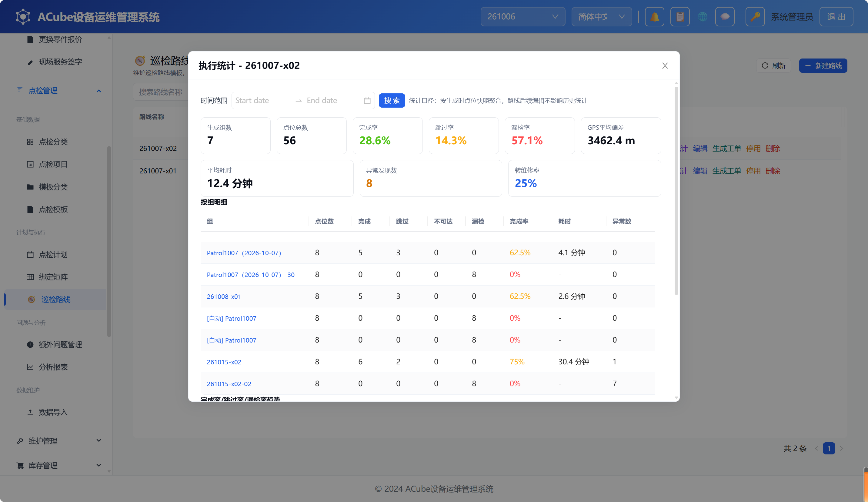Open the clipboard icon in header
This screenshot has height=502, width=868.
[680, 17]
